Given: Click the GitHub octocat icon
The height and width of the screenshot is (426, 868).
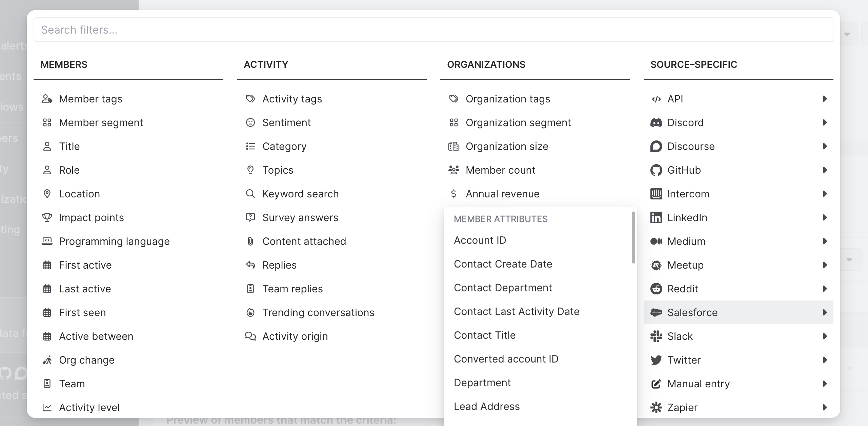Looking at the screenshot, I should [656, 170].
